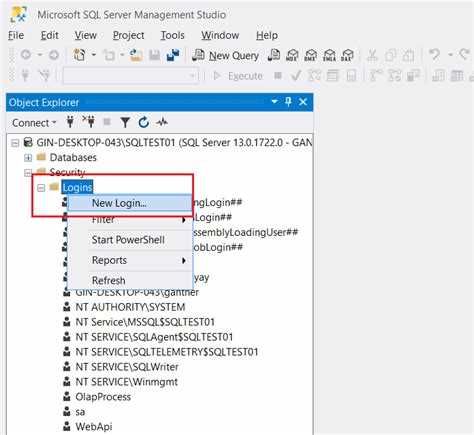Click the Copy toolbar icon
Screen dimensions: 474x435
[x=390, y=55]
